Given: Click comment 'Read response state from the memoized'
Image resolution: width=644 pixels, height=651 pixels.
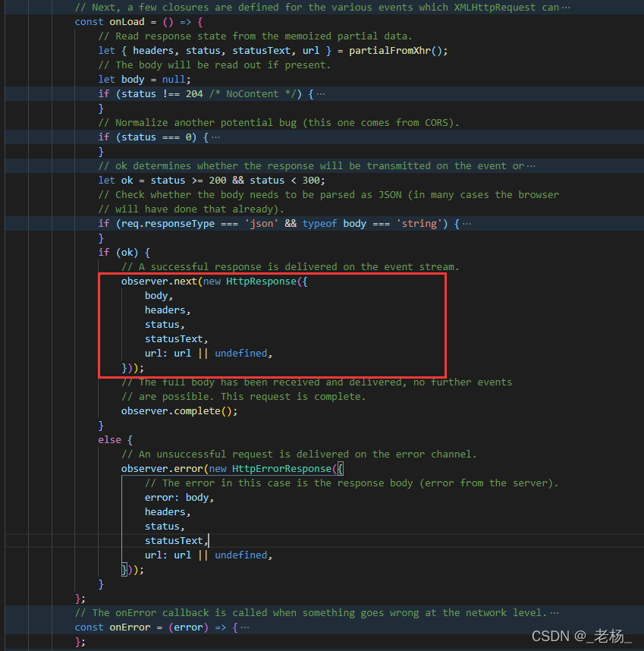Looking at the screenshot, I should click(x=256, y=36).
